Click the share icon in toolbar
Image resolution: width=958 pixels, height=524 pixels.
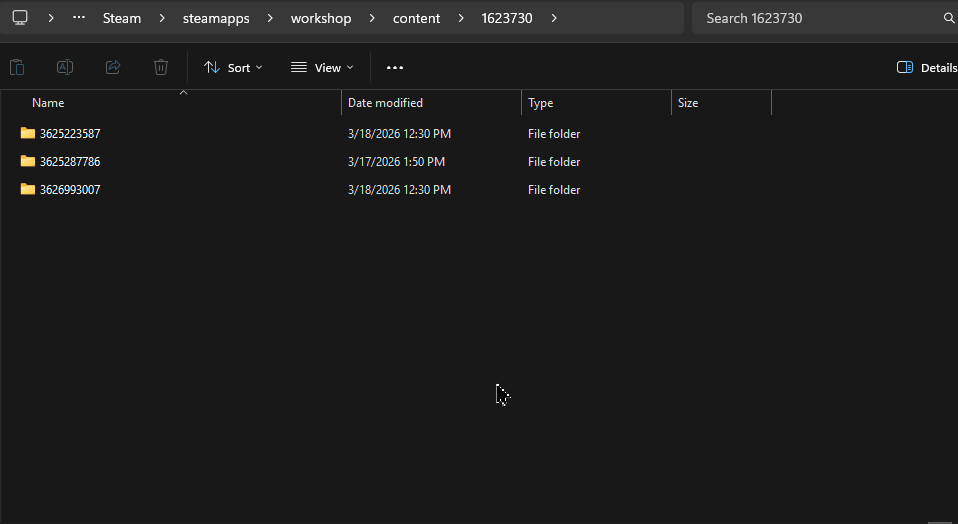pos(113,67)
